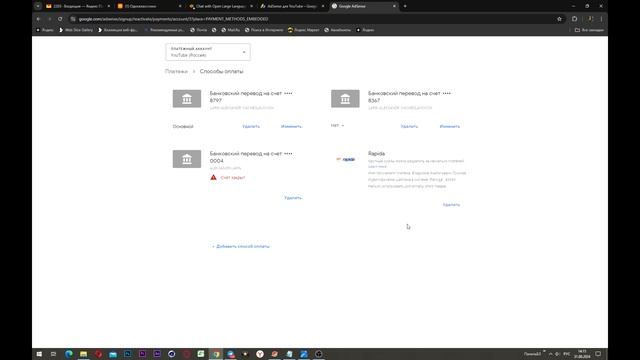Open the browser extensions icon

574,19
